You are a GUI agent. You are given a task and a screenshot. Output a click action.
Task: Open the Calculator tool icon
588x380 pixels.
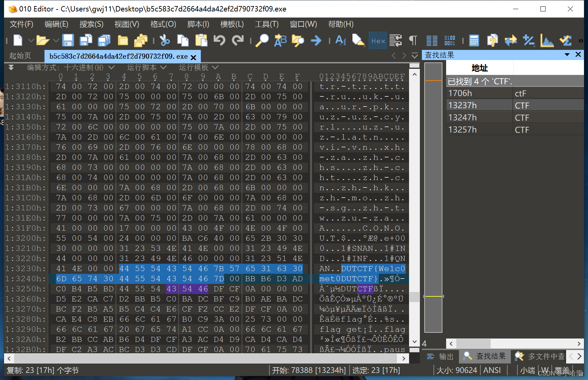tap(474, 40)
